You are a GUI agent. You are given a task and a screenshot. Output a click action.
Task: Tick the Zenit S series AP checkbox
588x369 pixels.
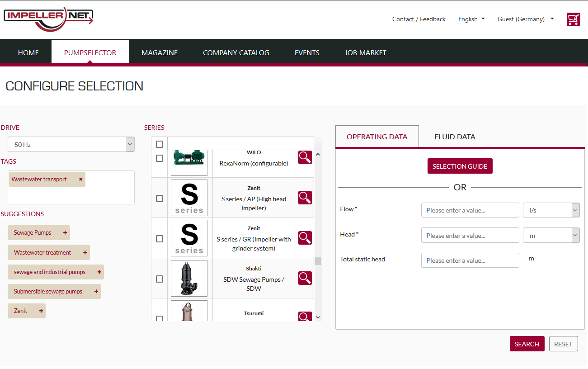click(x=160, y=199)
